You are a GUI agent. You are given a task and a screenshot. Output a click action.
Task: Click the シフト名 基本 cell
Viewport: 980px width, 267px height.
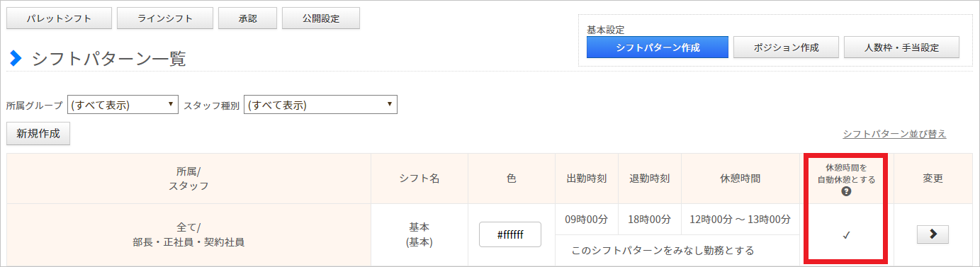click(x=419, y=234)
